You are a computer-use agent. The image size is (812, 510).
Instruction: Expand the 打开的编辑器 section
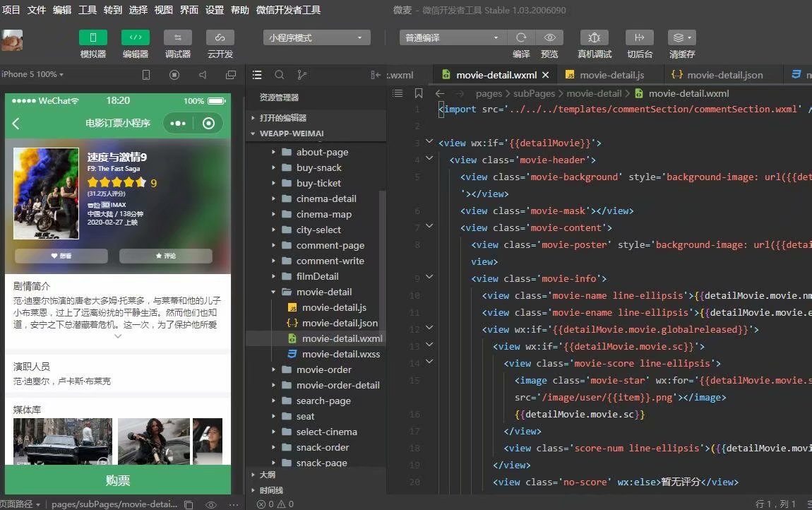pyautogui.click(x=316, y=118)
